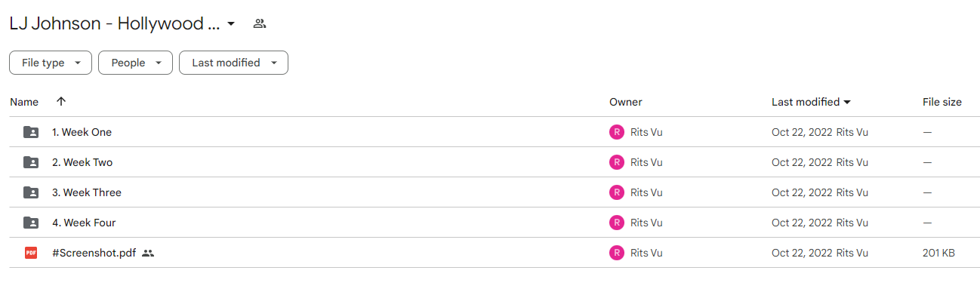Click the Week Four shared folder icon
The height and width of the screenshot is (292, 980).
31,223
